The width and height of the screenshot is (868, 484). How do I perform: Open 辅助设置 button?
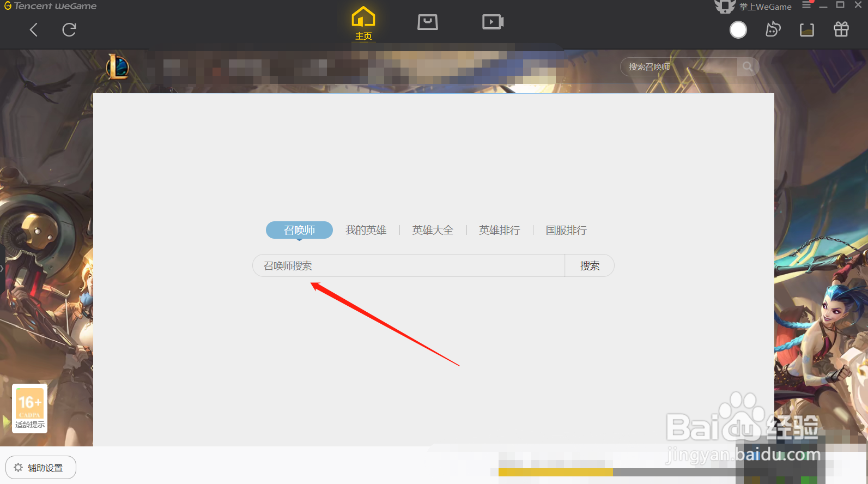pyautogui.click(x=41, y=468)
